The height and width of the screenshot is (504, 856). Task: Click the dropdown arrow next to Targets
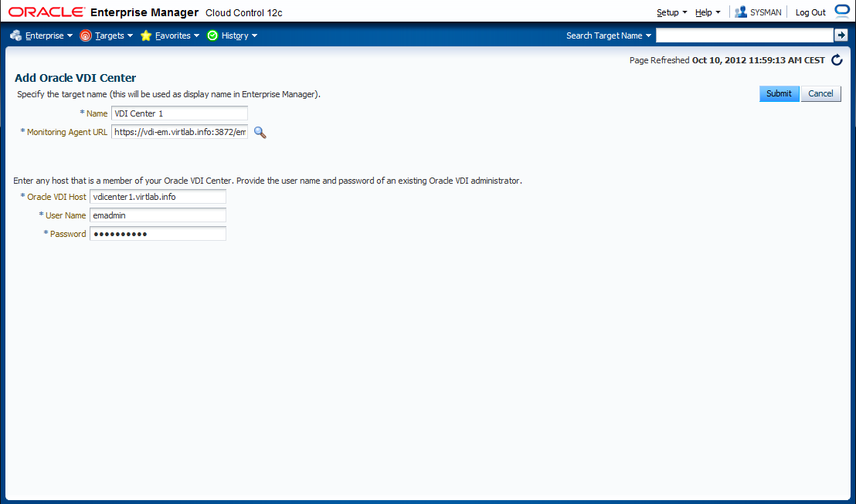[130, 36]
